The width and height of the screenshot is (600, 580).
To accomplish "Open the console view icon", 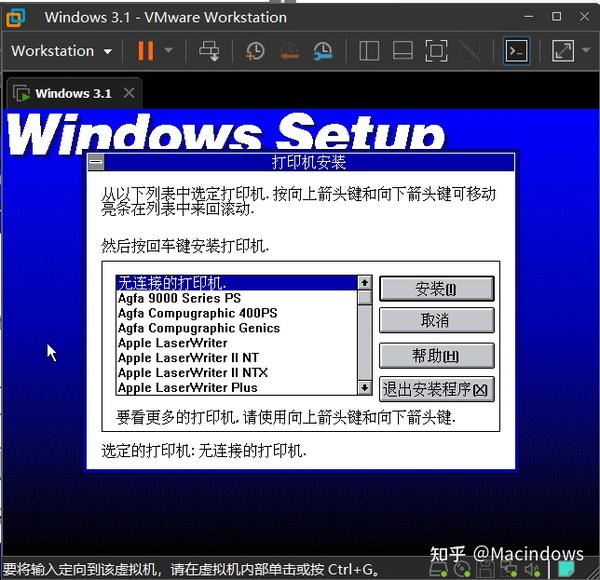I will point(516,51).
